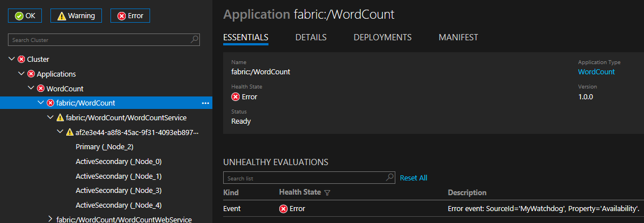Select fabric:/WordCount/WordCountWebService in the tree
Screen dimensions: 644x223
(x=124, y=220)
